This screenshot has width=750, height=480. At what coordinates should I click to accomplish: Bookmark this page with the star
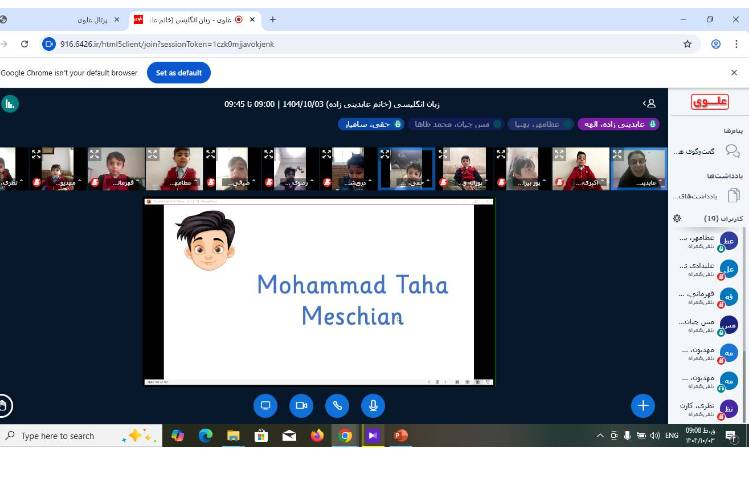coord(687,44)
